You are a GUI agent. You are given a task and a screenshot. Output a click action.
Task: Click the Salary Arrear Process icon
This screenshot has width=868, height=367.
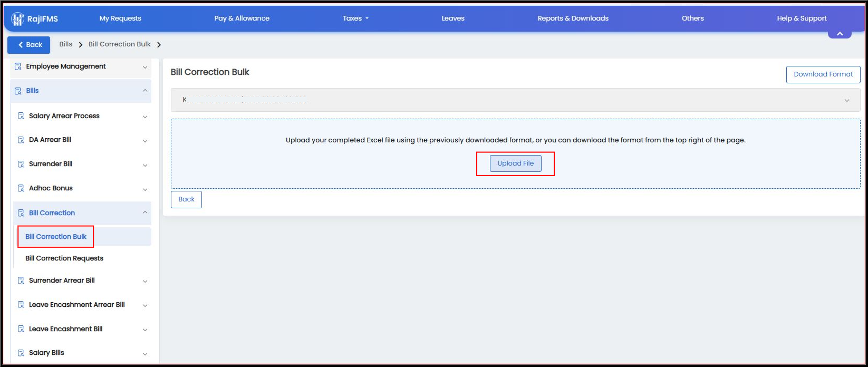point(21,116)
